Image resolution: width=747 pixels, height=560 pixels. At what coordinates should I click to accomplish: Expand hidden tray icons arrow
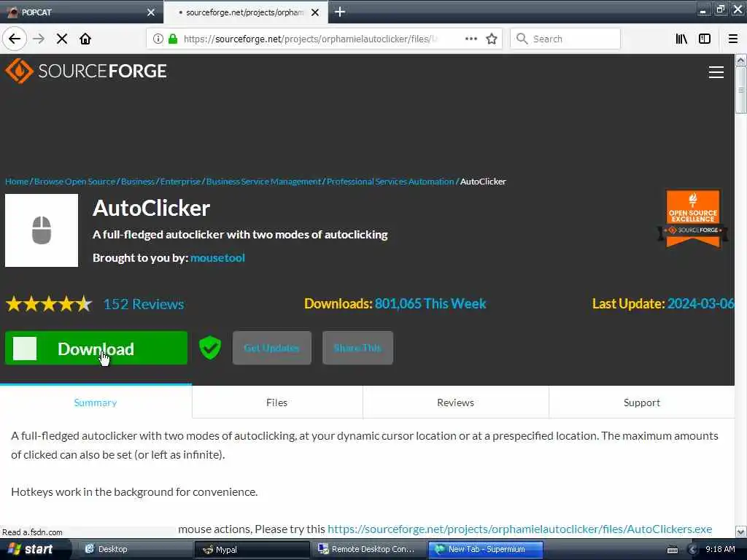coord(693,550)
